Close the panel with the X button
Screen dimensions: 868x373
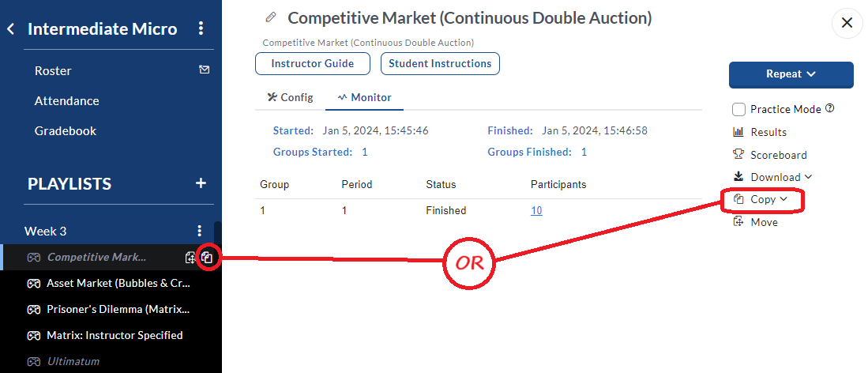pos(847,23)
